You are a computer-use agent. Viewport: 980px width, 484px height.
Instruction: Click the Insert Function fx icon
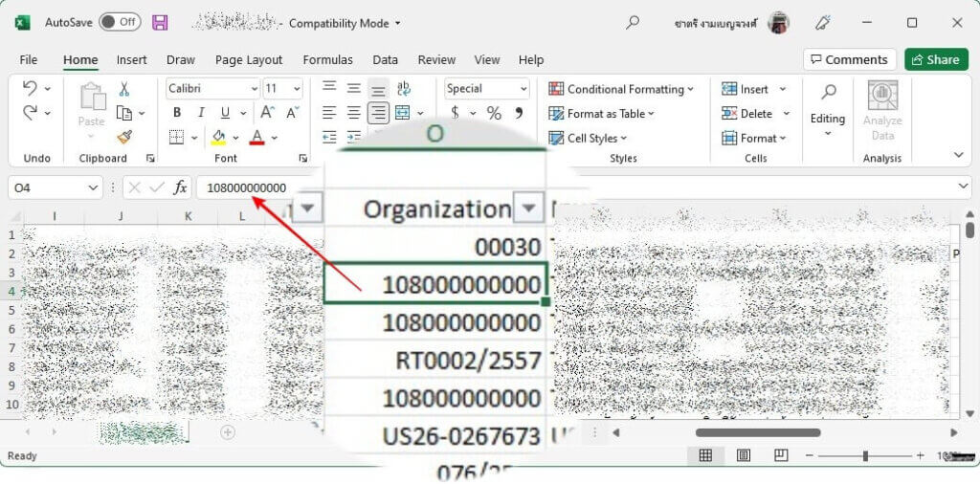[180, 187]
